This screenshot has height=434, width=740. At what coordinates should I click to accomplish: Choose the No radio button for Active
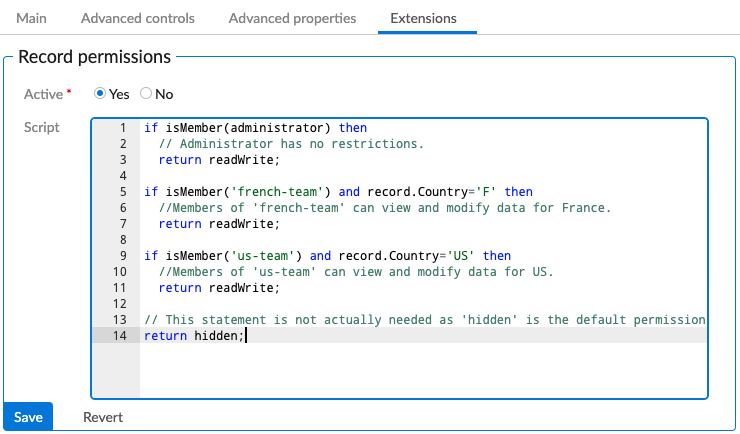pos(146,94)
